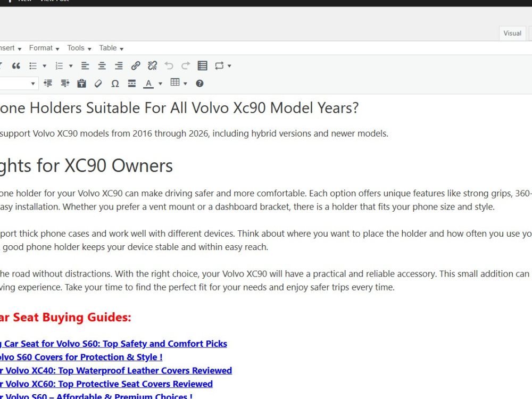Image resolution: width=532 pixels, height=399 pixels.
Task: Click the paste as text icon
Action: pyautogui.click(x=81, y=84)
